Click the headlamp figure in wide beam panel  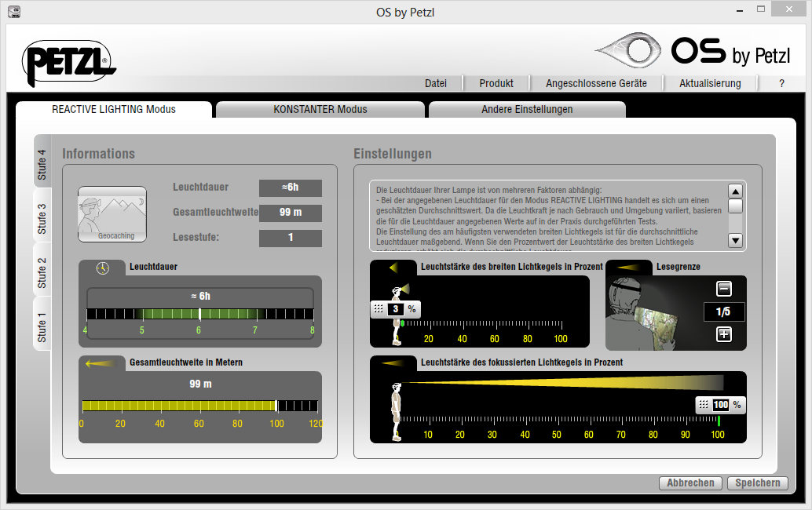(397, 315)
